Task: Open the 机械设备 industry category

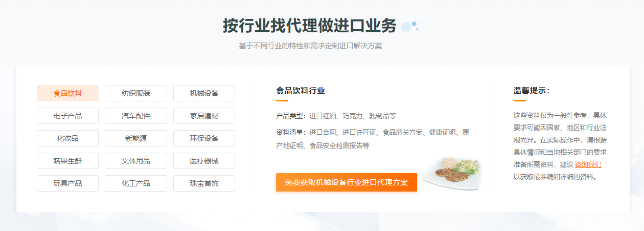Action: click(x=204, y=93)
